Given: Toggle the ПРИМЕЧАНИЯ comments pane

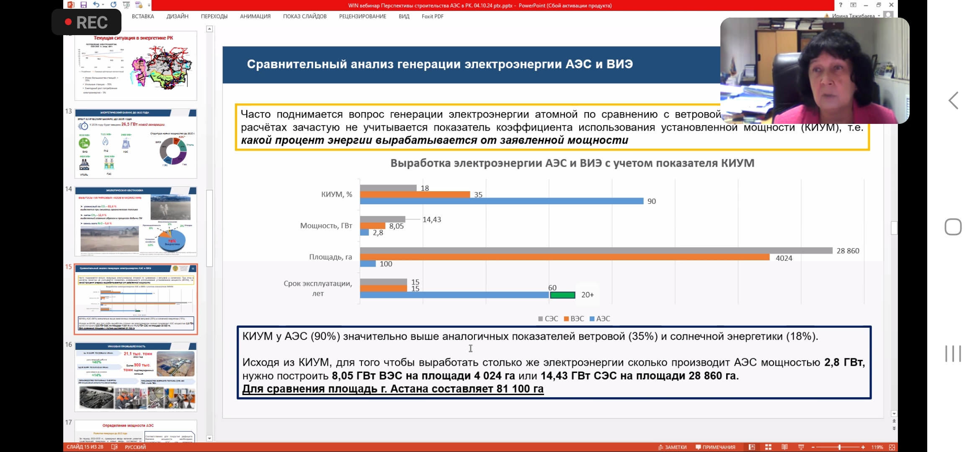Looking at the screenshot, I should (715, 447).
